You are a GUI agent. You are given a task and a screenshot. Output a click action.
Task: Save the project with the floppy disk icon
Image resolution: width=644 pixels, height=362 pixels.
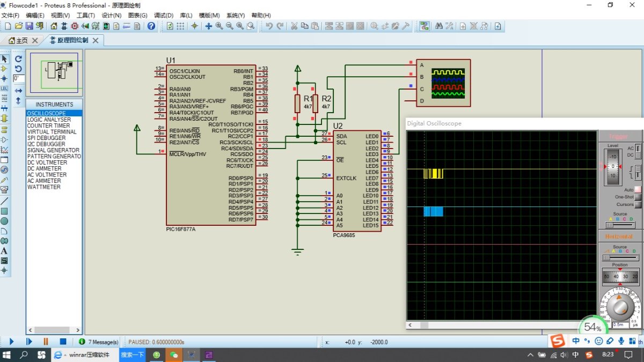click(x=29, y=26)
